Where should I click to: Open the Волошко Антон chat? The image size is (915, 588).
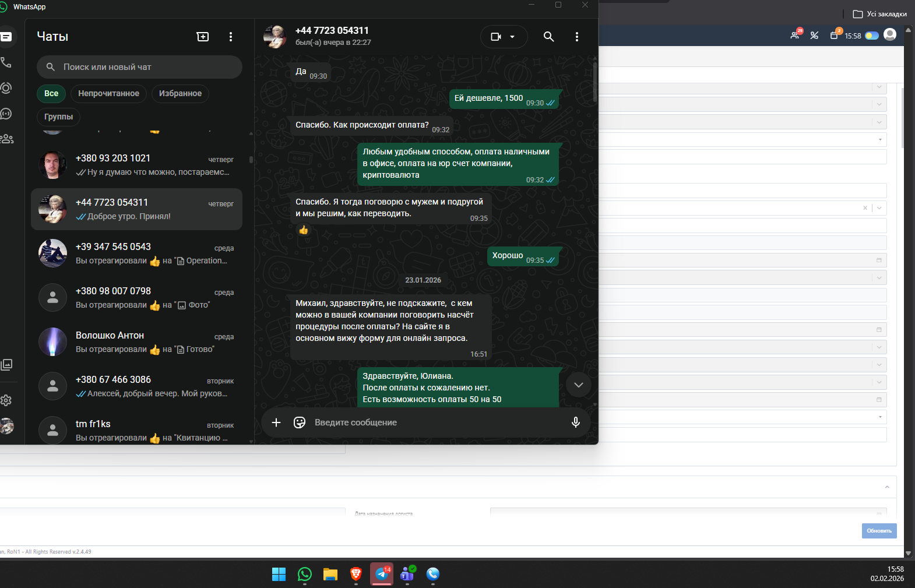[136, 342]
